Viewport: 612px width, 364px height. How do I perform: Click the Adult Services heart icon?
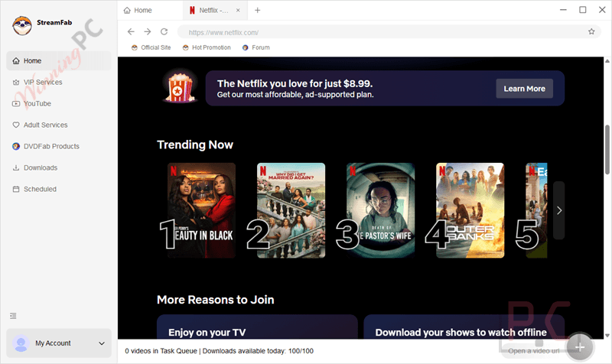point(16,125)
